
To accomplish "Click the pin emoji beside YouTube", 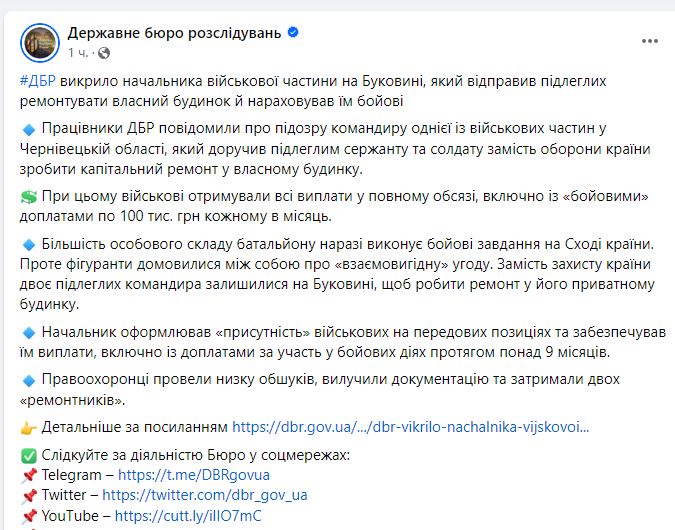I will [x=28, y=516].
